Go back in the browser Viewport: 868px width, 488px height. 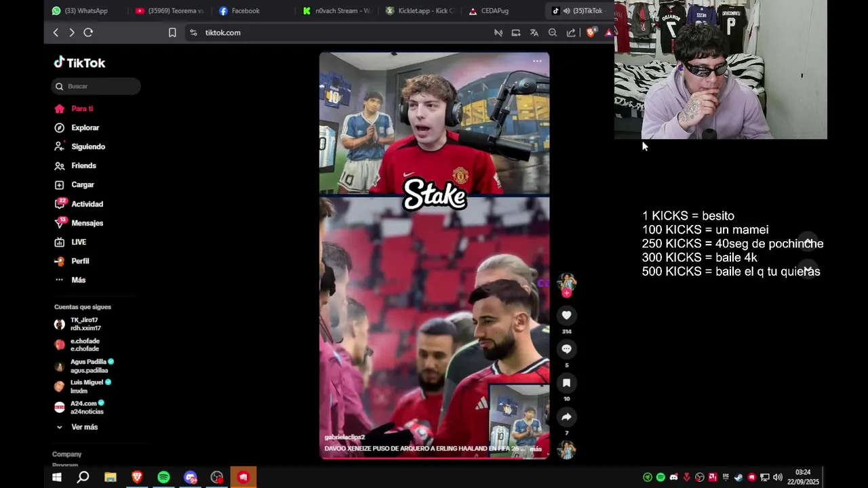tap(56, 33)
